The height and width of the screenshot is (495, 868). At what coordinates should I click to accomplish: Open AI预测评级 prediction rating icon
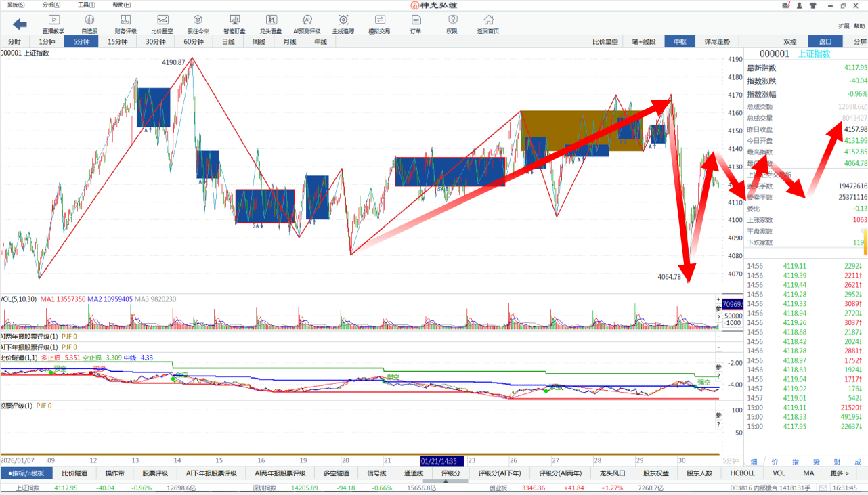click(x=307, y=24)
